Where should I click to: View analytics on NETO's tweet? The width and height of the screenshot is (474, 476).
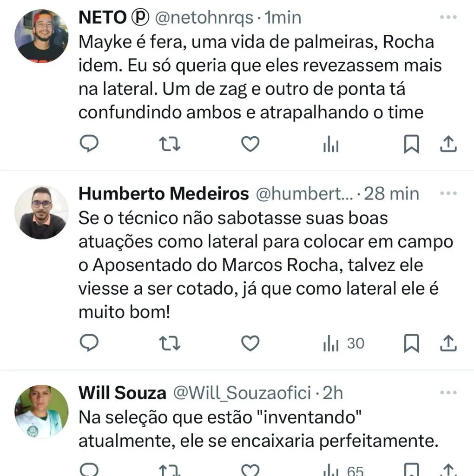coord(331,145)
